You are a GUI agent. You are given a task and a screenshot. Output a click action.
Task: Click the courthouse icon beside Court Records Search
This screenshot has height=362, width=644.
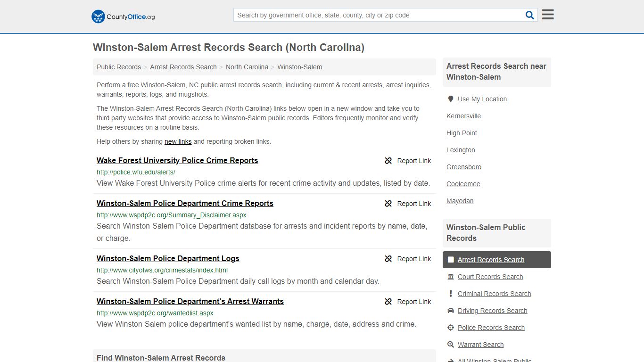tap(451, 277)
